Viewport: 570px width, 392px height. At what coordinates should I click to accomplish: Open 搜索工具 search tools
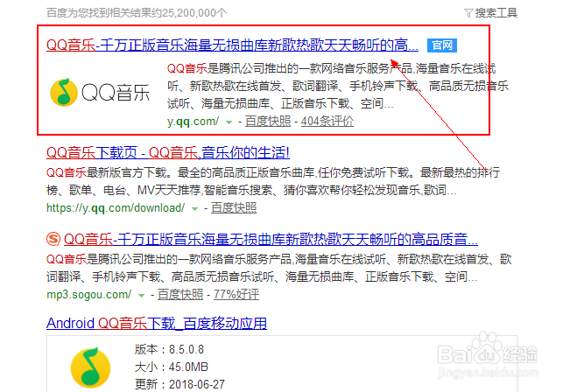[x=496, y=13]
